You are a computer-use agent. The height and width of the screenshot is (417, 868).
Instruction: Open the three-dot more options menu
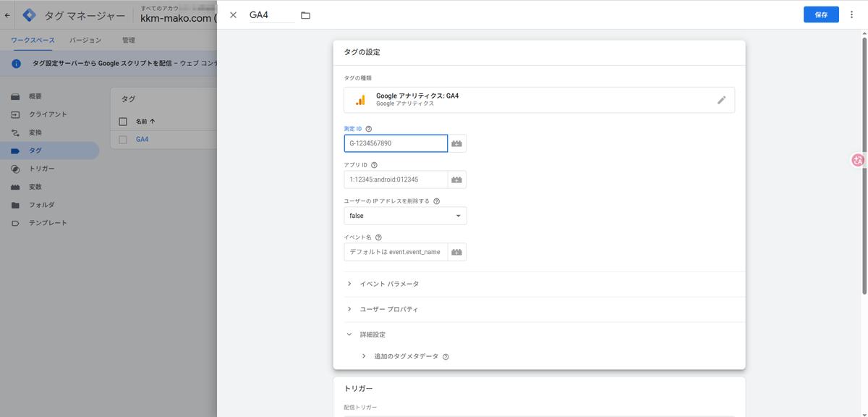point(851,14)
